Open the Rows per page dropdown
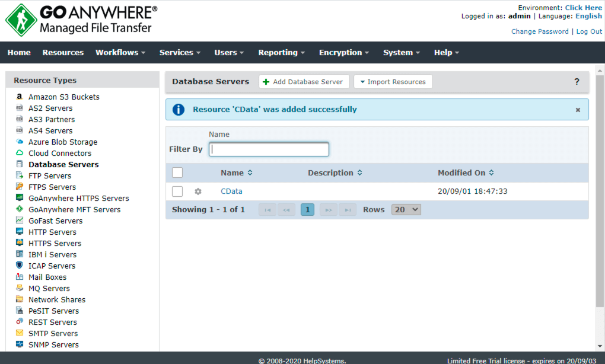Image resolution: width=605 pixels, height=364 pixels. 406,210
